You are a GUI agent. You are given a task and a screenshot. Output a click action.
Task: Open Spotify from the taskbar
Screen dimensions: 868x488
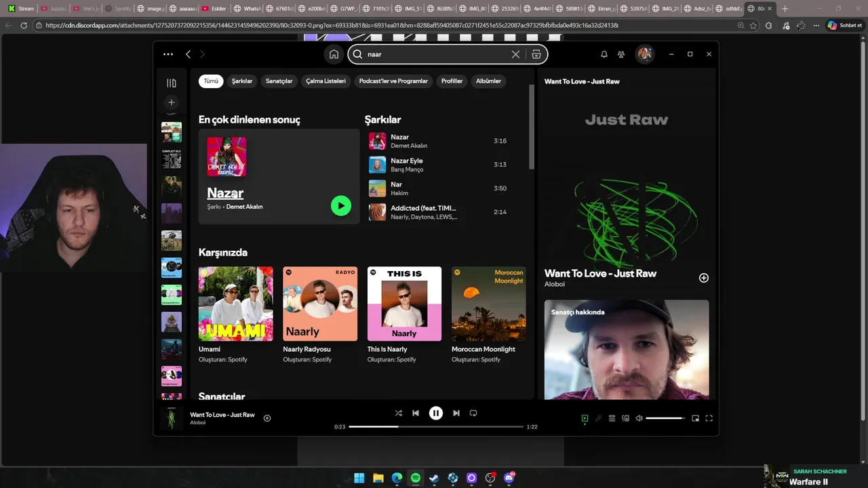416,478
